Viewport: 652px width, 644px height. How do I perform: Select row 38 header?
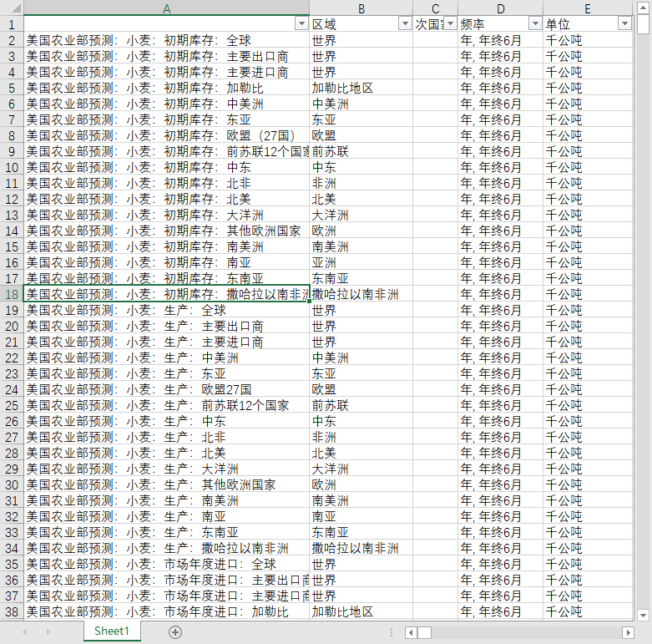tap(12, 611)
